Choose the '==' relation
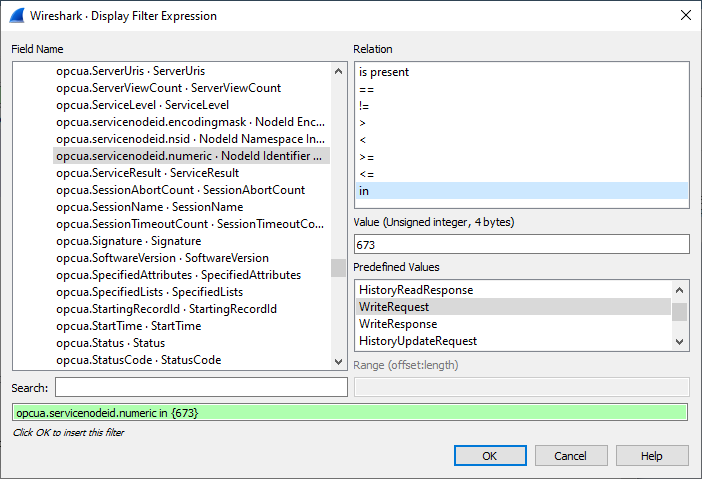 (x=522, y=89)
